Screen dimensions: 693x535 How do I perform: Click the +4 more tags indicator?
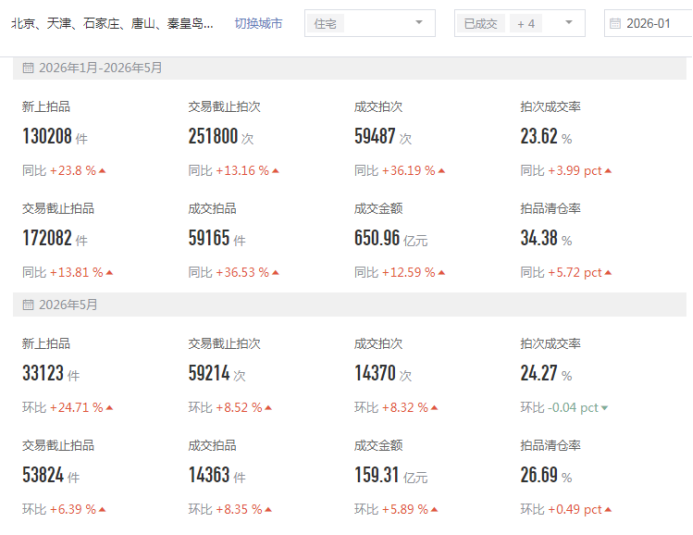tap(526, 23)
